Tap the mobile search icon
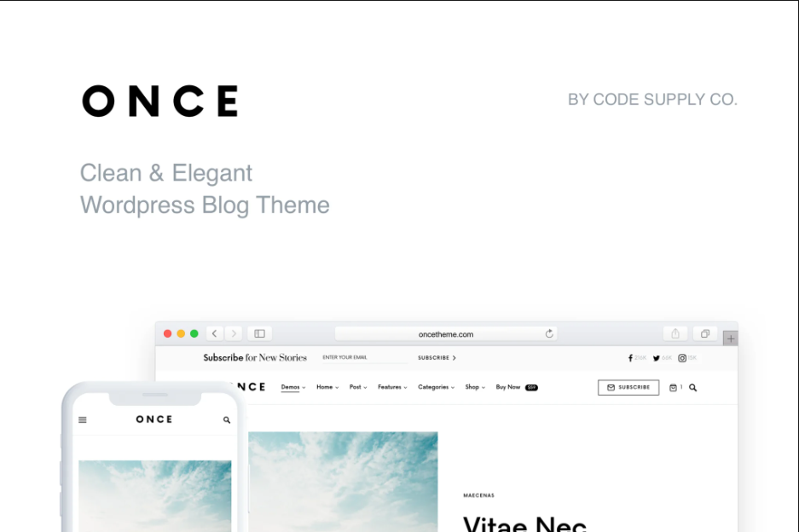The height and width of the screenshot is (532, 799). pos(227,420)
